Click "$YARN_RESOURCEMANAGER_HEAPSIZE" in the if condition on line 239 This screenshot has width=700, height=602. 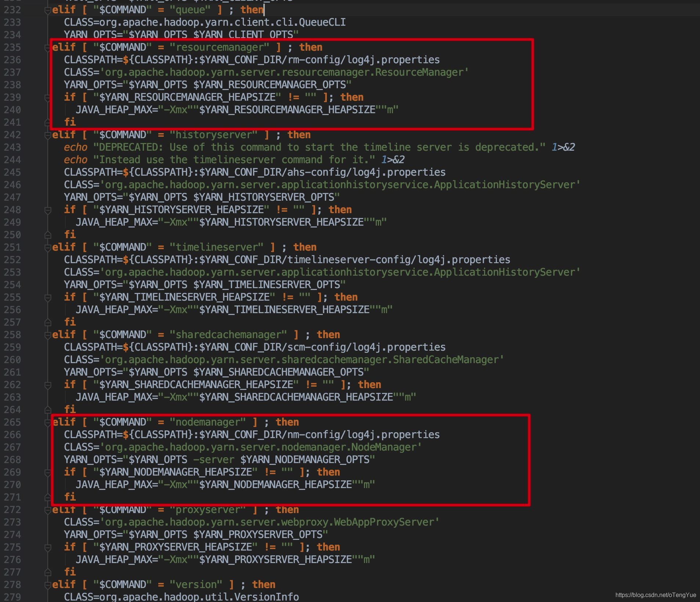[x=187, y=97]
